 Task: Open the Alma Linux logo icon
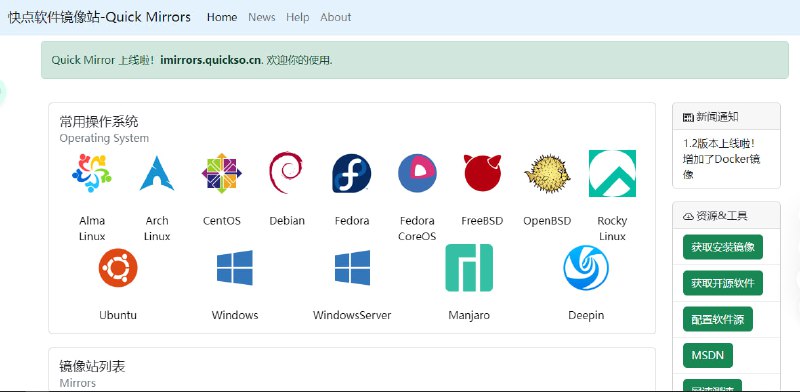pos(92,173)
